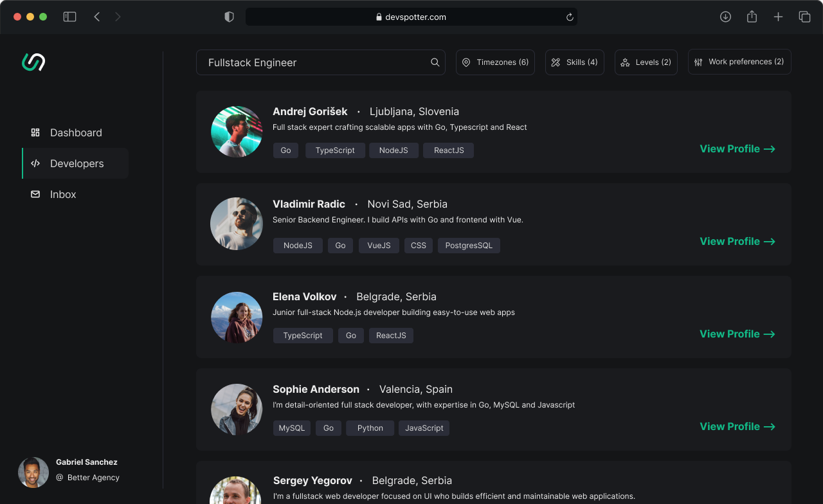The height and width of the screenshot is (504, 823).
Task: Reload the page
Action: point(570,17)
